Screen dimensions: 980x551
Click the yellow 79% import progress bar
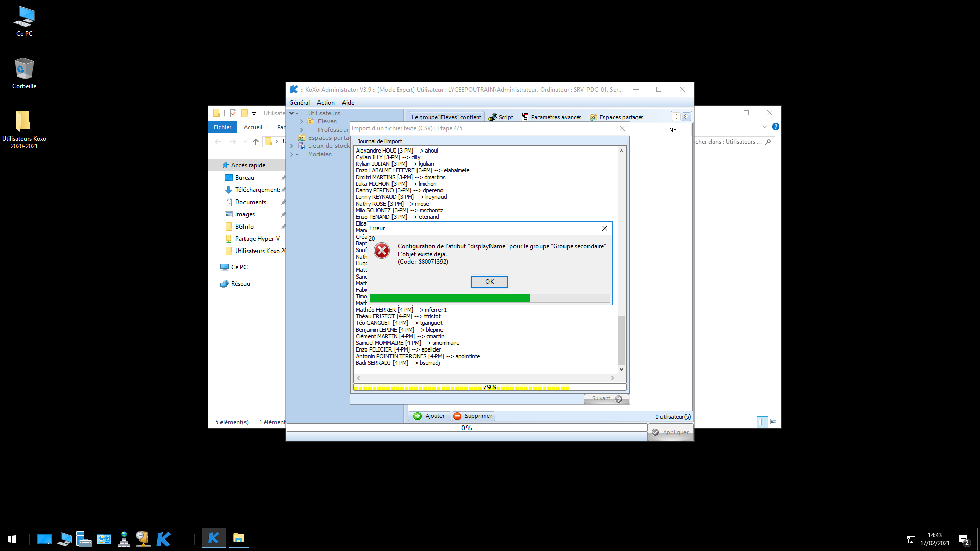coord(489,387)
